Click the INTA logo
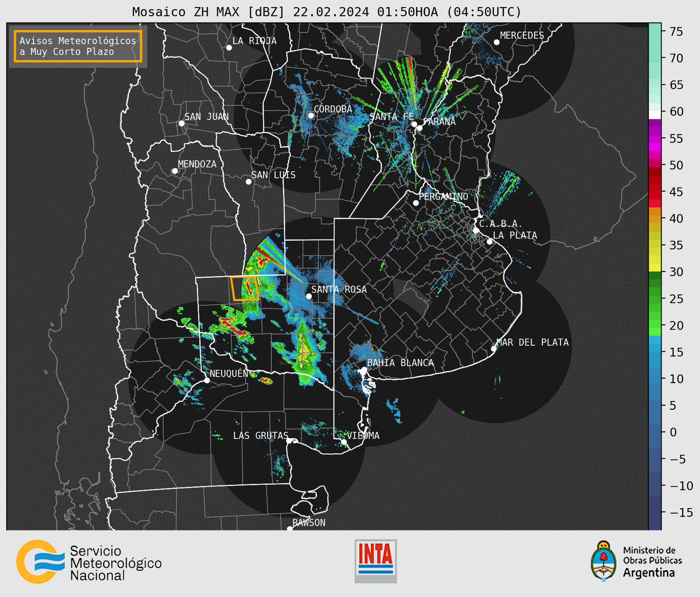The image size is (700, 597). 376,561
